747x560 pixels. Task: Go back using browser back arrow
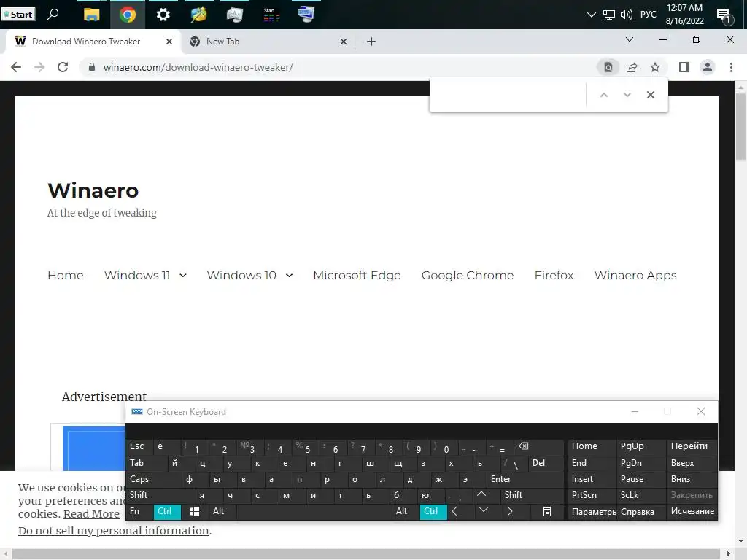coord(16,67)
